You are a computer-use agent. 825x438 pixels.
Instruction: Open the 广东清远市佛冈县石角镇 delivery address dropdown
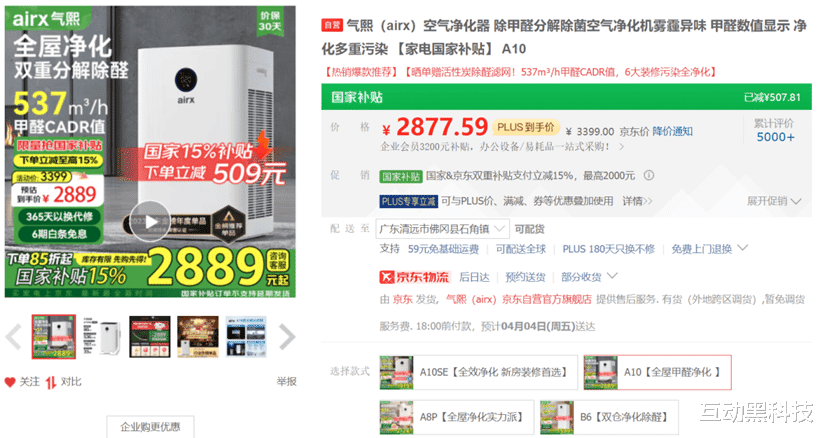point(442,229)
